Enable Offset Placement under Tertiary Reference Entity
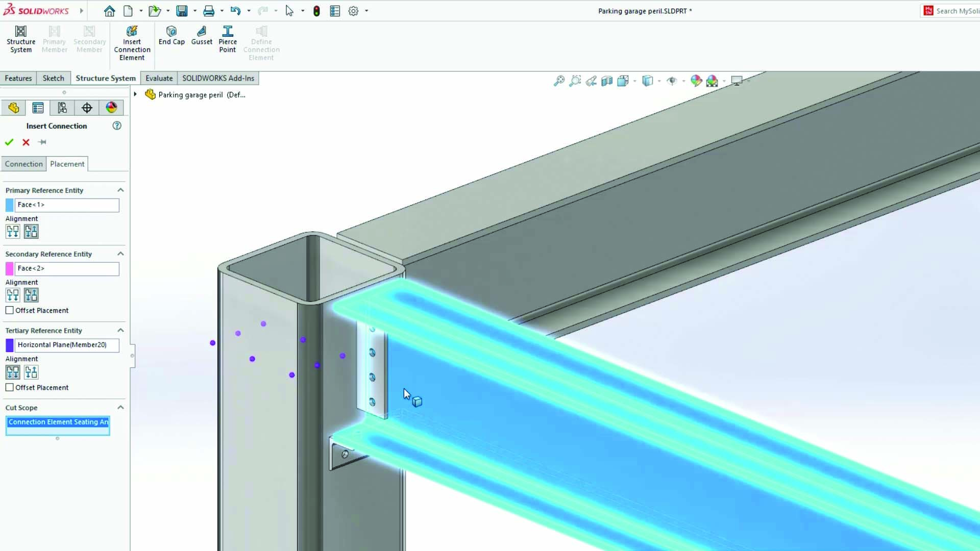The image size is (980, 551). 10,387
